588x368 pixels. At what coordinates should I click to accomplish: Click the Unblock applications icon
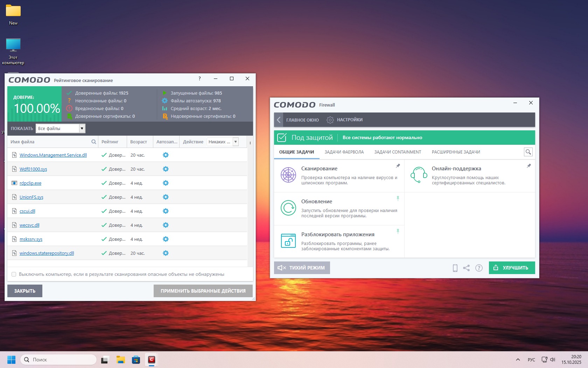pyautogui.click(x=288, y=241)
